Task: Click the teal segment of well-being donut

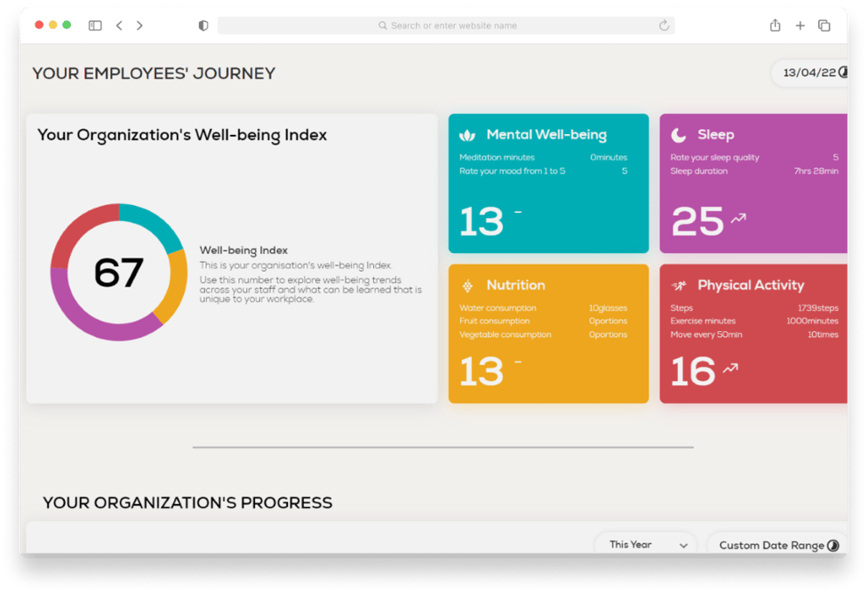Action: click(154, 222)
